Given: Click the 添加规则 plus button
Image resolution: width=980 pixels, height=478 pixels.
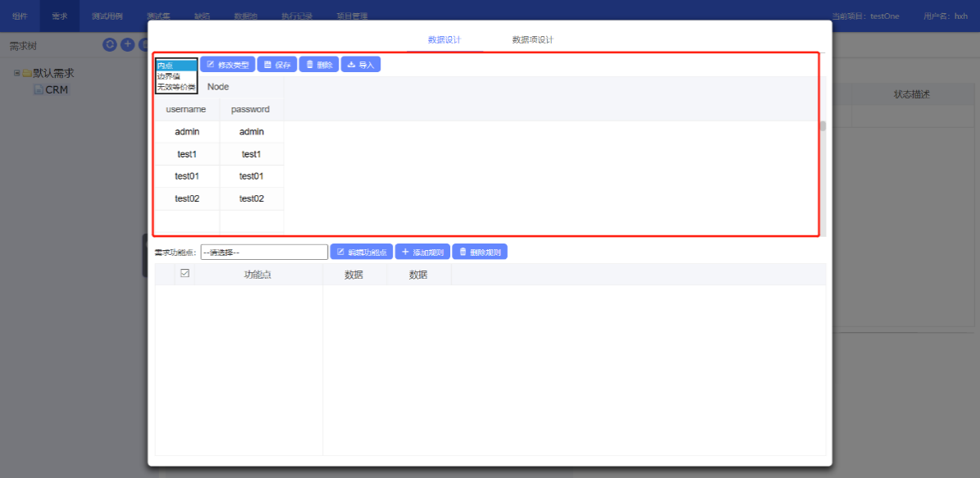Looking at the screenshot, I should click(422, 253).
